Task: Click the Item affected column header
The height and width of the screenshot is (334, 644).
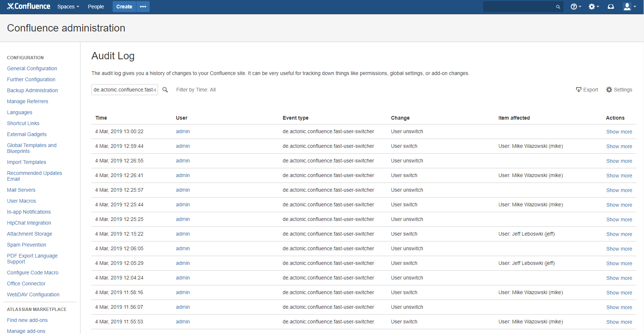Action: [x=514, y=118]
